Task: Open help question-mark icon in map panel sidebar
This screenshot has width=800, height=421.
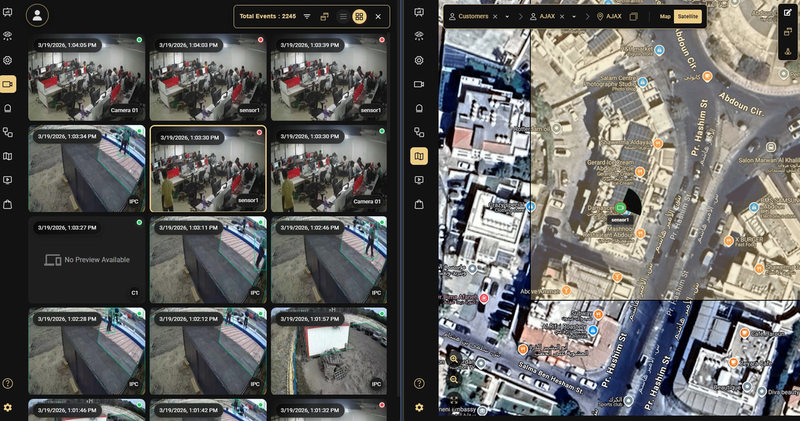Action: pos(419,383)
